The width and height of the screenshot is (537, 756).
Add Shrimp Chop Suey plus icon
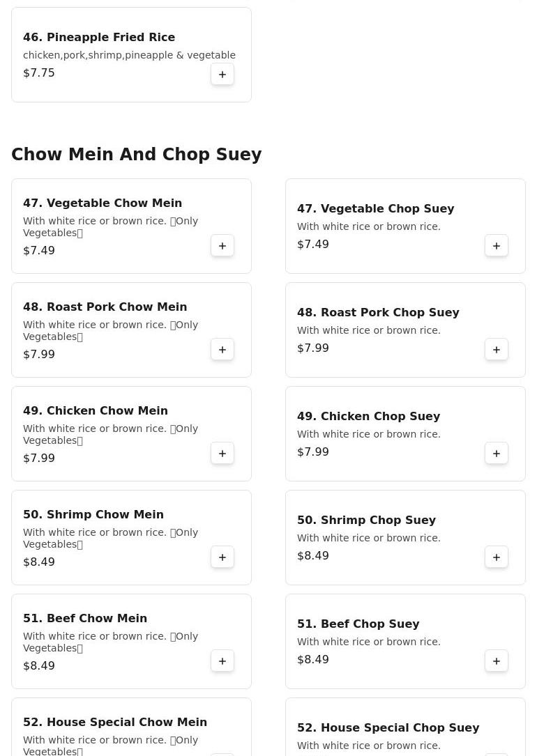click(x=497, y=557)
